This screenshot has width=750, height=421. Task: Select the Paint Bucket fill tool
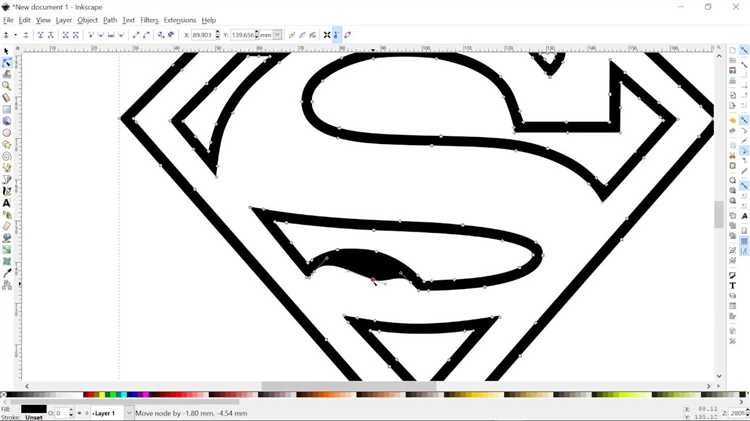[x=6, y=238]
